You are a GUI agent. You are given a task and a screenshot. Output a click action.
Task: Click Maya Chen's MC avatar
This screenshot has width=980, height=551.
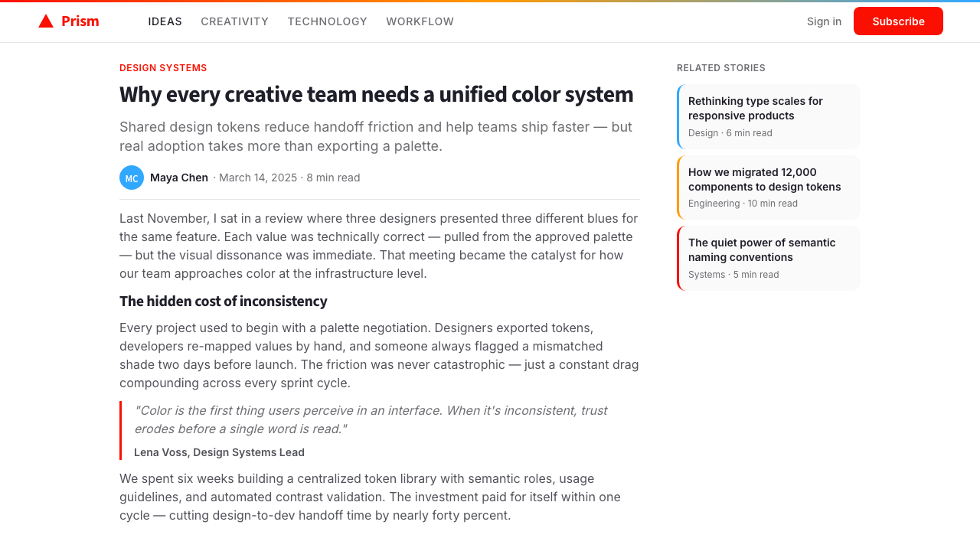tap(132, 178)
